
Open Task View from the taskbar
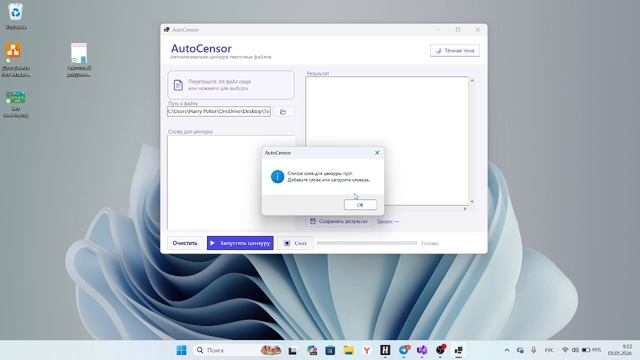click(x=292, y=350)
